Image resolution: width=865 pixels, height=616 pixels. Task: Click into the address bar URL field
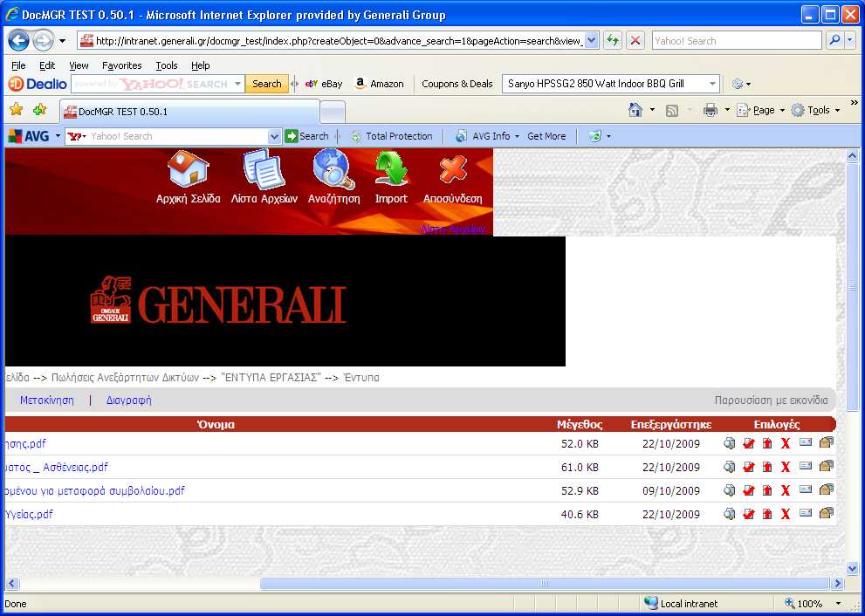(339, 40)
